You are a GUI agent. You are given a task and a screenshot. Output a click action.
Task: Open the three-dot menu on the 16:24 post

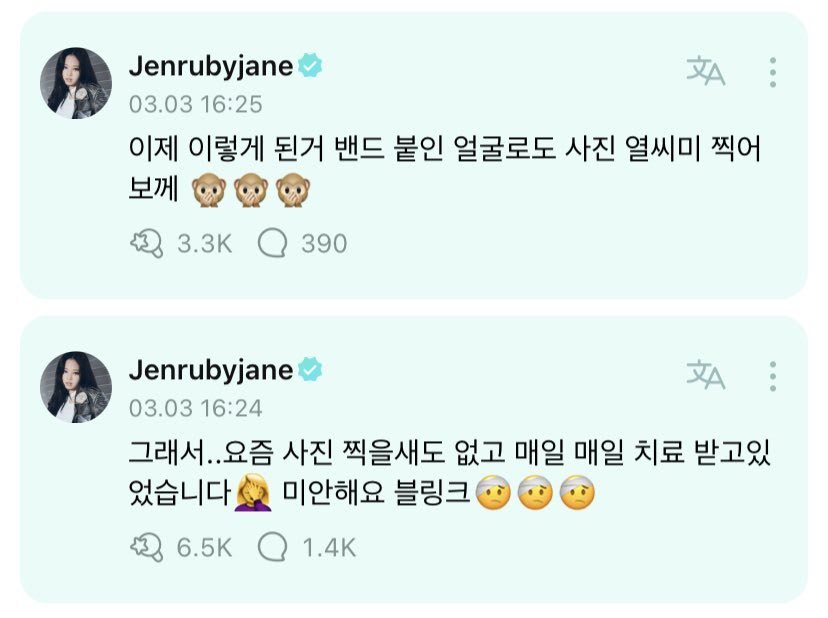point(773,376)
